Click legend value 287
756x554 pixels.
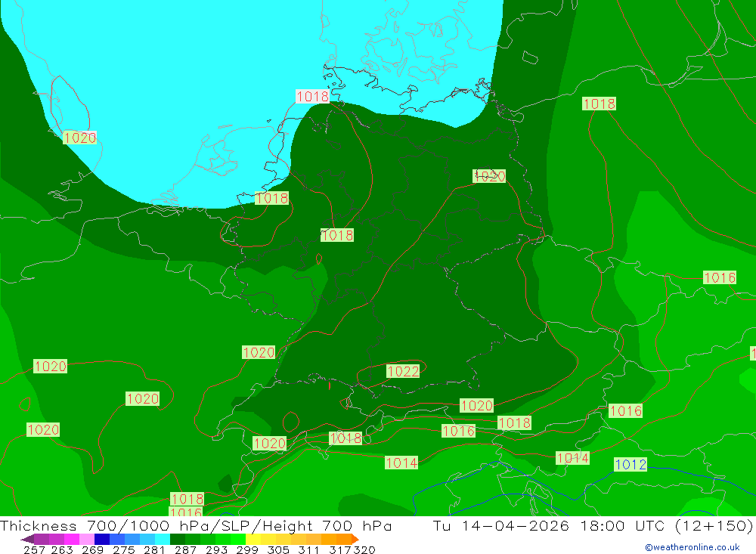(x=185, y=550)
